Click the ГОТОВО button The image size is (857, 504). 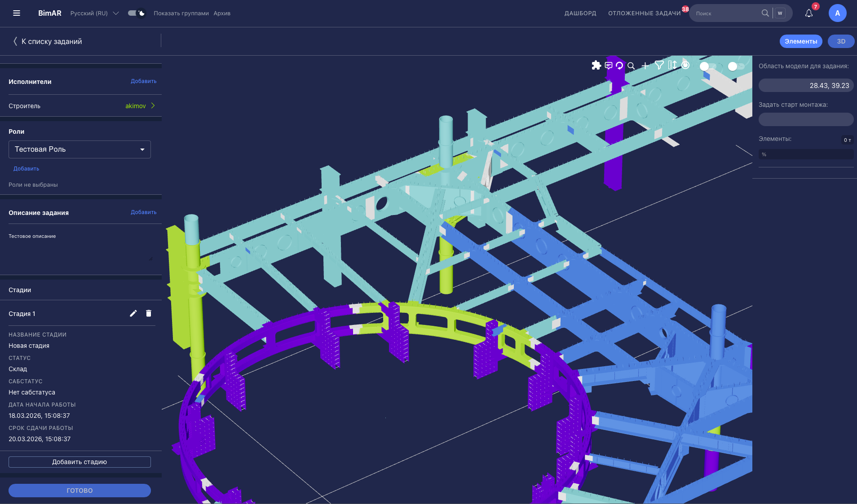pos(80,491)
